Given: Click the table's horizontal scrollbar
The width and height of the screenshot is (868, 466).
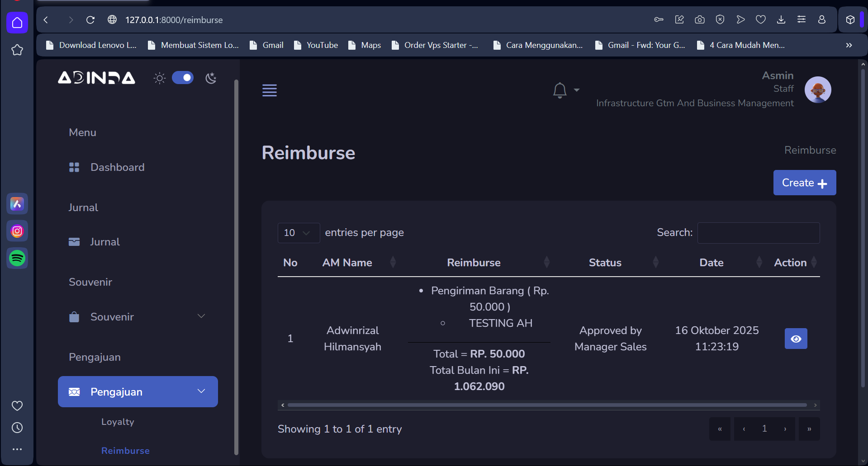Looking at the screenshot, I should pos(547,405).
